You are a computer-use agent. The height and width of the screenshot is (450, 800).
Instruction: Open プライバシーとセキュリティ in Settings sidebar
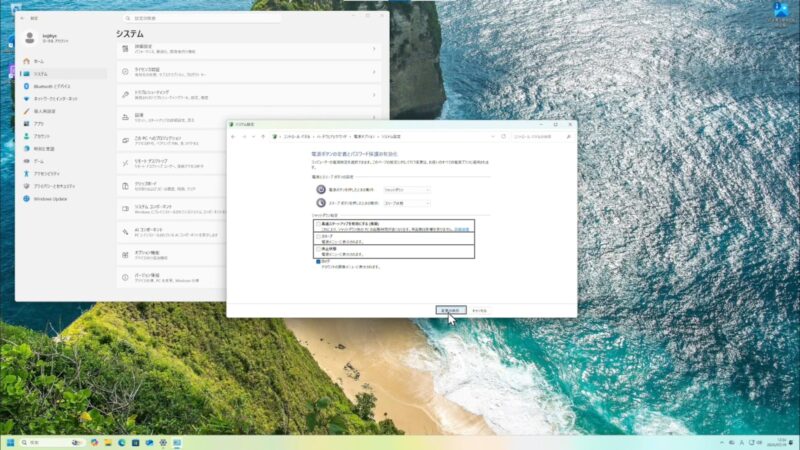[x=63, y=186]
